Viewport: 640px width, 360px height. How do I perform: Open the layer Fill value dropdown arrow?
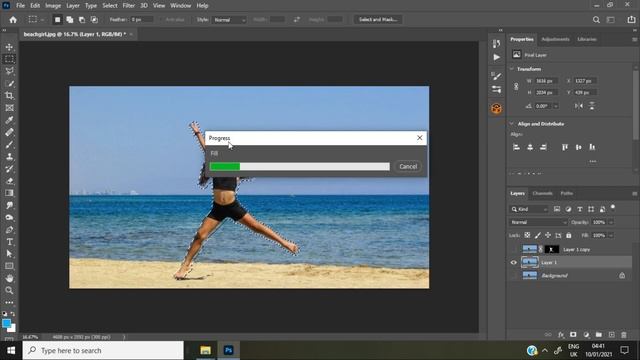(611, 235)
